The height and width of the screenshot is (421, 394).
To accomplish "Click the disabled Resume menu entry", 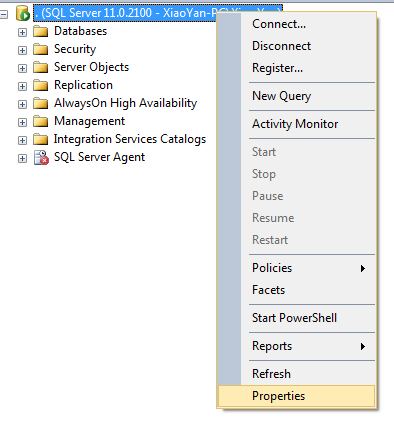I will (296, 218).
